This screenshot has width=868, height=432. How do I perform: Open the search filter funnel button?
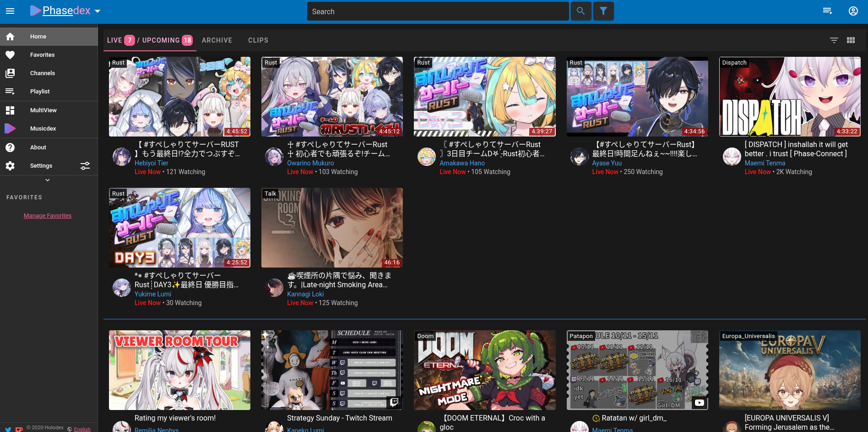point(603,11)
